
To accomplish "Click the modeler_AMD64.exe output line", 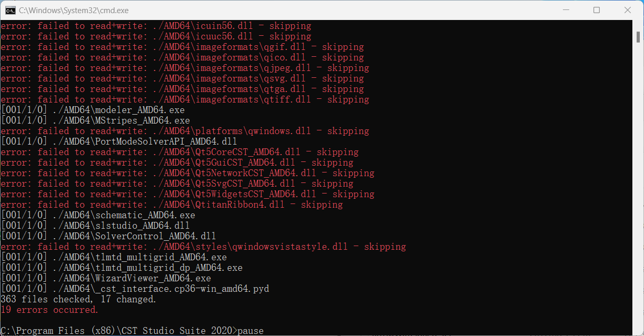I will (93, 110).
